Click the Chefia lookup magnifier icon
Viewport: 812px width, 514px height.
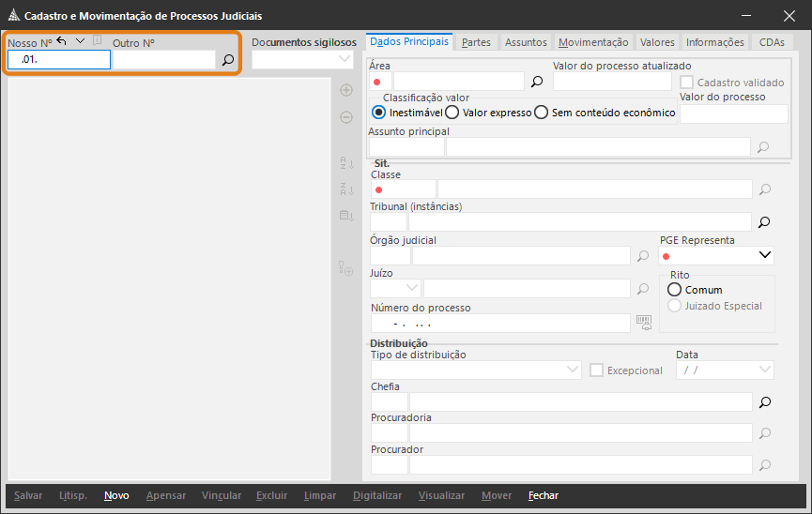764,402
